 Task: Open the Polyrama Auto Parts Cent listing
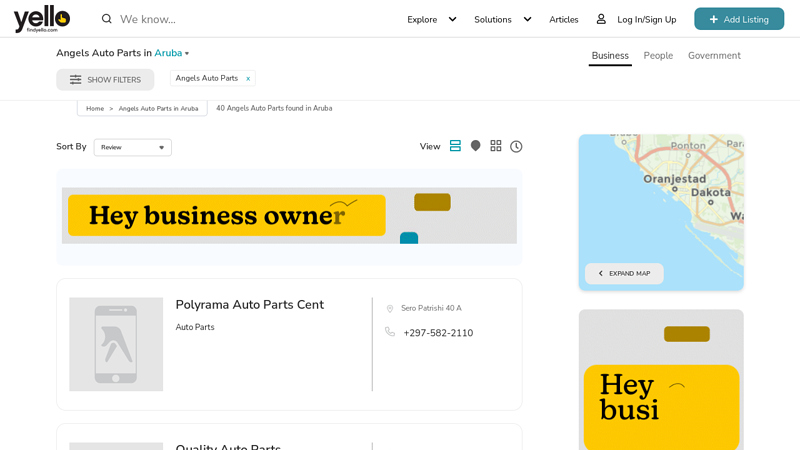pos(249,305)
